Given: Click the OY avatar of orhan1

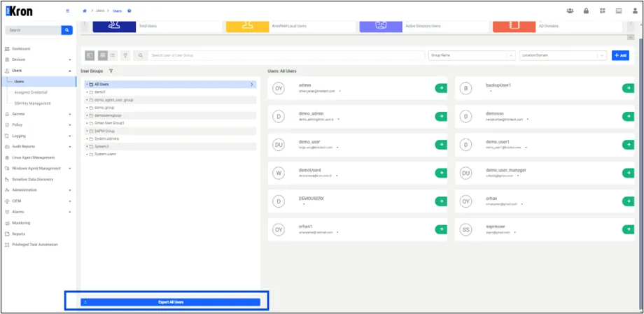Looking at the screenshot, I should [x=279, y=230].
